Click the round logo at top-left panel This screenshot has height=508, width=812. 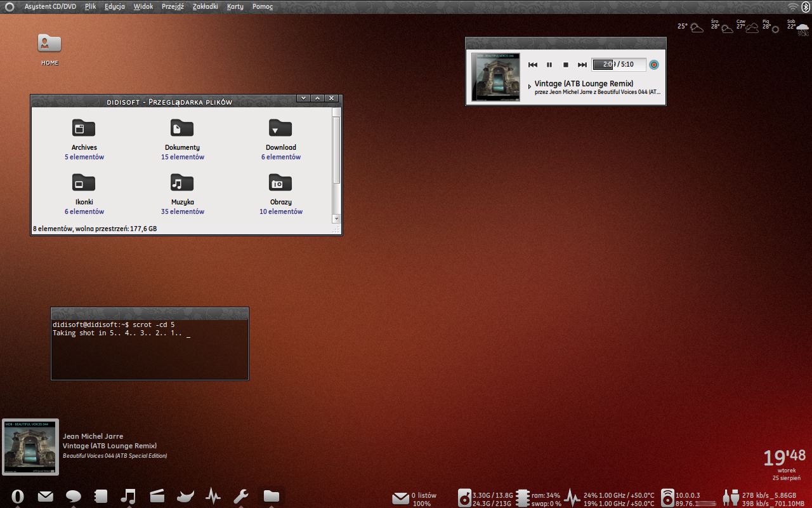[10, 7]
